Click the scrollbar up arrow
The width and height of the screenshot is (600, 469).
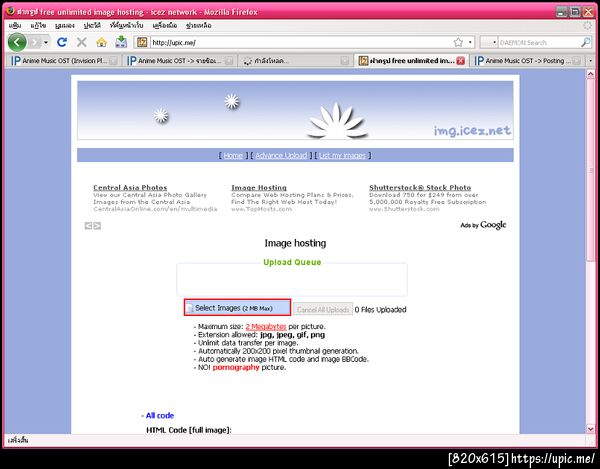591,74
